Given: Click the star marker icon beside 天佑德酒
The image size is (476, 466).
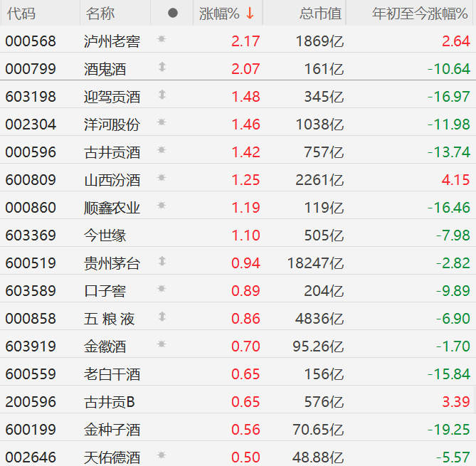Looking at the screenshot, I should click(x=162, y=455).
